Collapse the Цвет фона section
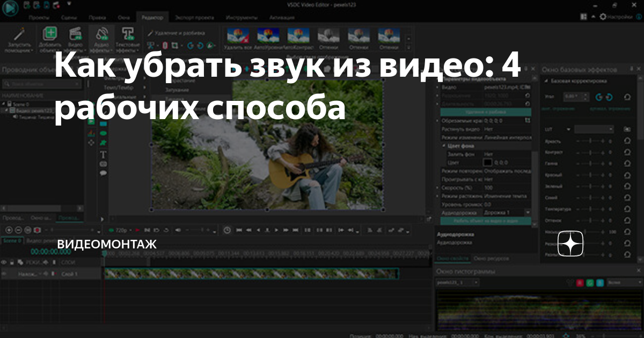Image resolution: width=644 pixels, height=338 pixels. pos(444,145)
